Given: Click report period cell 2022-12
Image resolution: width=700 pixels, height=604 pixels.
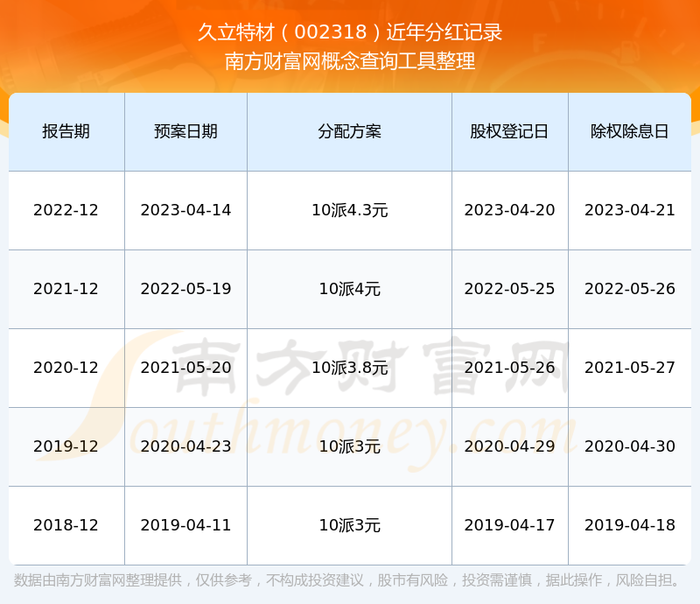Looking at the screenshot, I should (x=66, y=210).
